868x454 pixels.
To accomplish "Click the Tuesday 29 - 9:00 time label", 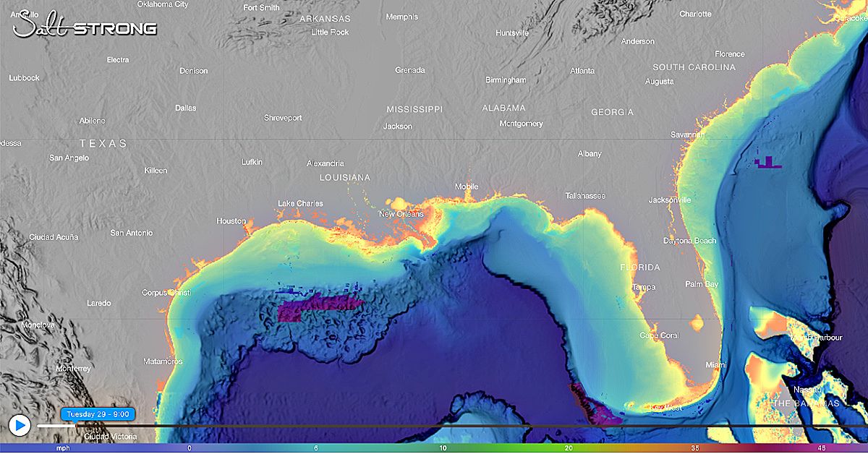I will pyautogui.click(x=98, y=414).
